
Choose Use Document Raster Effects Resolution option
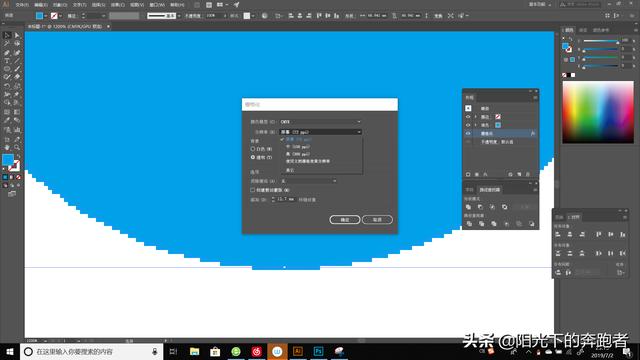(x=308, y=161)
